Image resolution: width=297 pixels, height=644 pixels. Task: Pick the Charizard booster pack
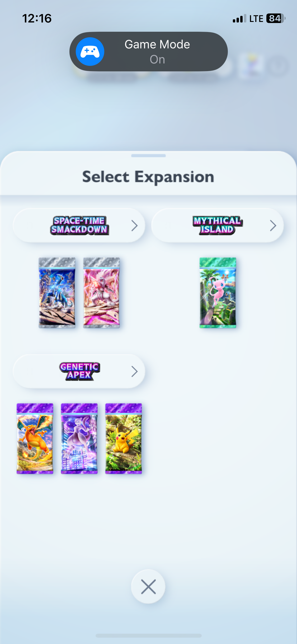[x=35, y=439]
